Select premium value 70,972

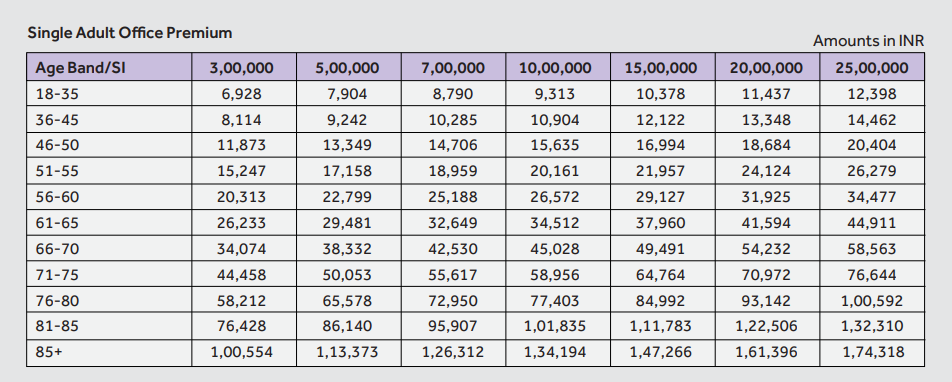click(x=766, y=275)
